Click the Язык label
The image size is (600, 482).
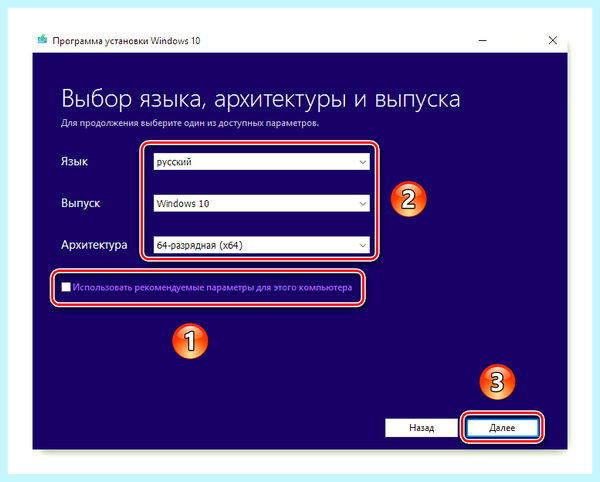[74, 161]
